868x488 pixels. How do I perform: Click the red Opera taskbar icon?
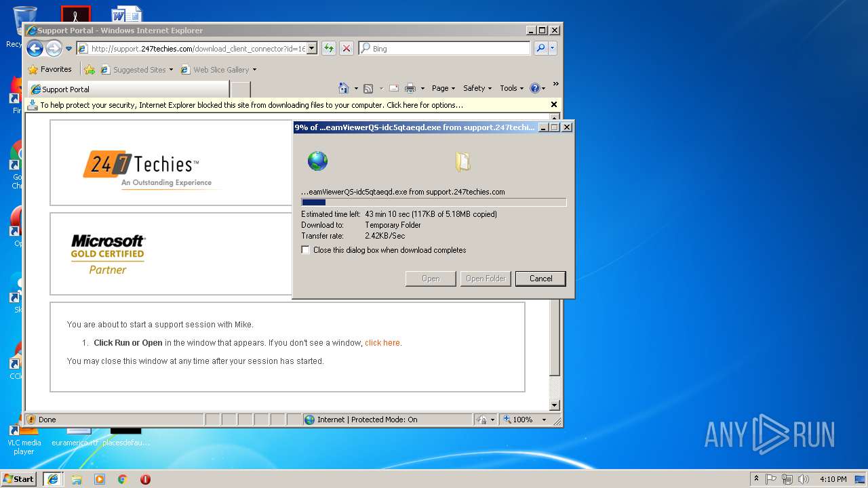tap(145, 479)
